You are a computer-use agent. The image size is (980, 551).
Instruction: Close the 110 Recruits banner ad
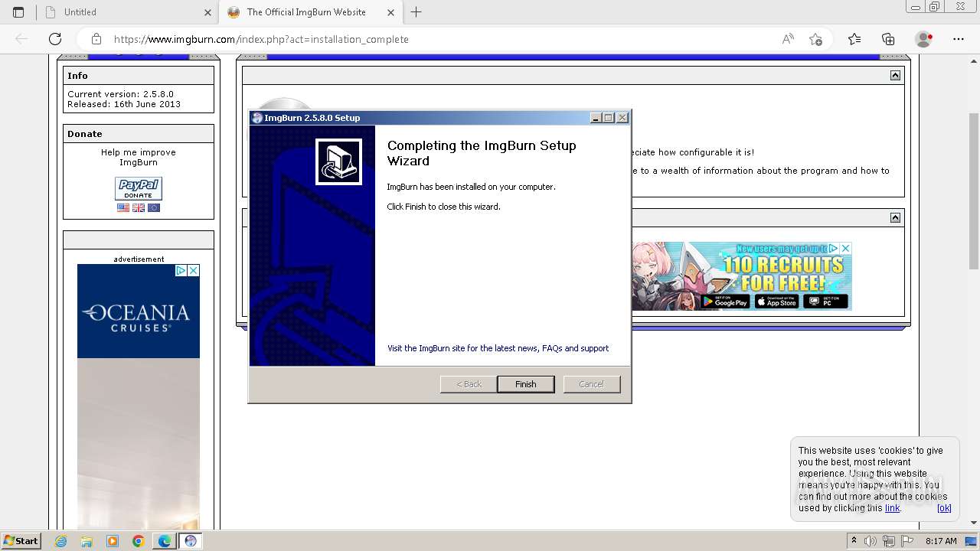pos(845,249)
